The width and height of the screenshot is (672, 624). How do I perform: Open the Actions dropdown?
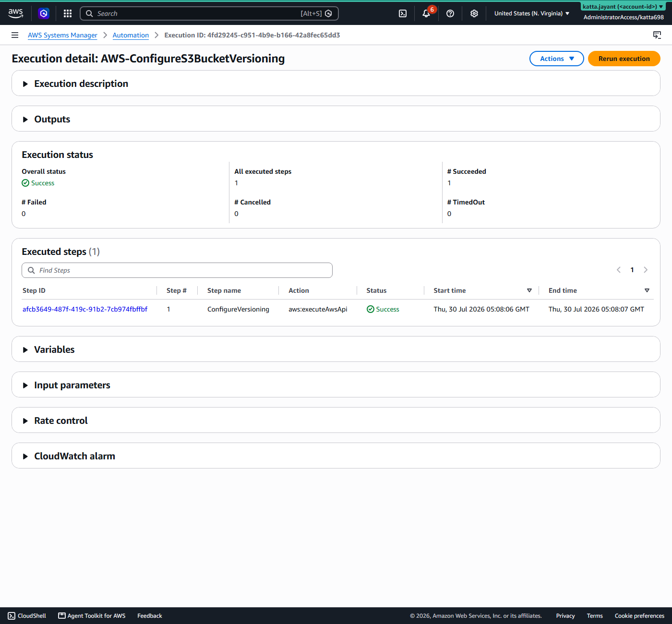click(557, 59)
